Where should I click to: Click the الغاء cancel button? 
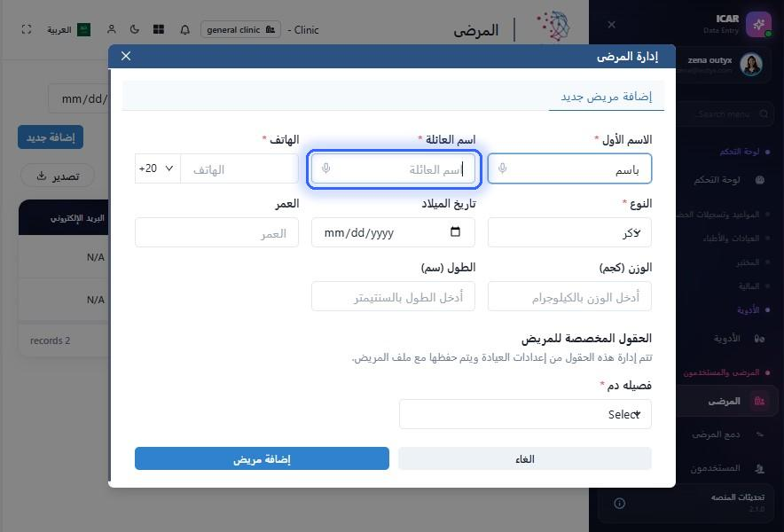(x=525, y=458)
